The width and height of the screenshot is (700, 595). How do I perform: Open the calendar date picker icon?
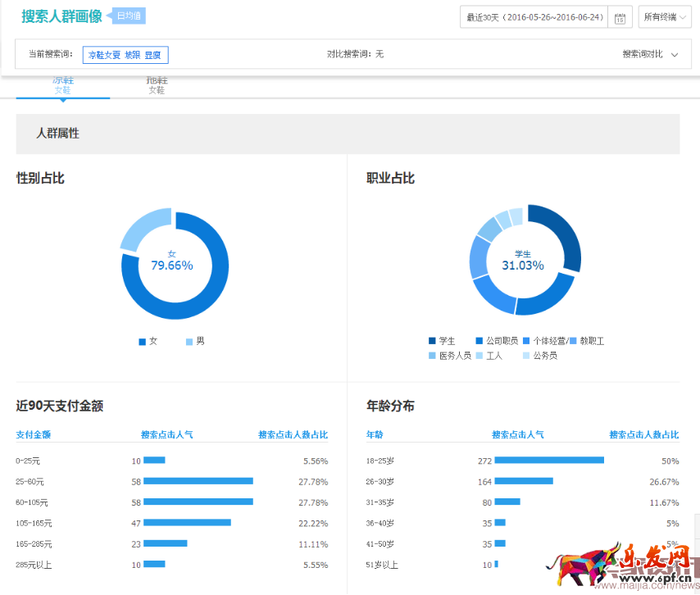pos(620,17)
